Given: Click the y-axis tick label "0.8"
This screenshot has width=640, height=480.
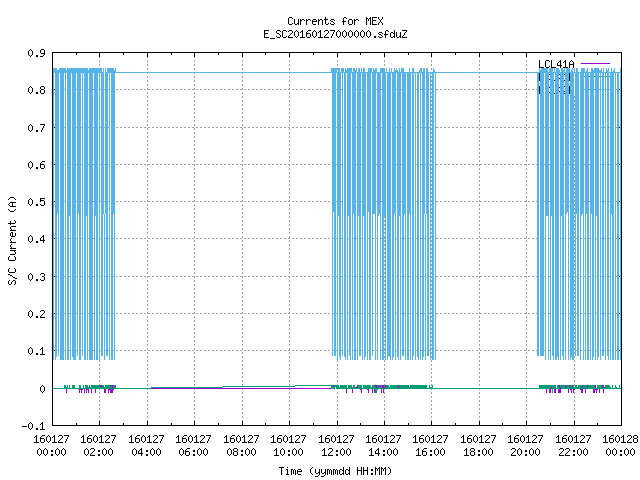Looking at the screenshot, I should [x=36, y=90].
